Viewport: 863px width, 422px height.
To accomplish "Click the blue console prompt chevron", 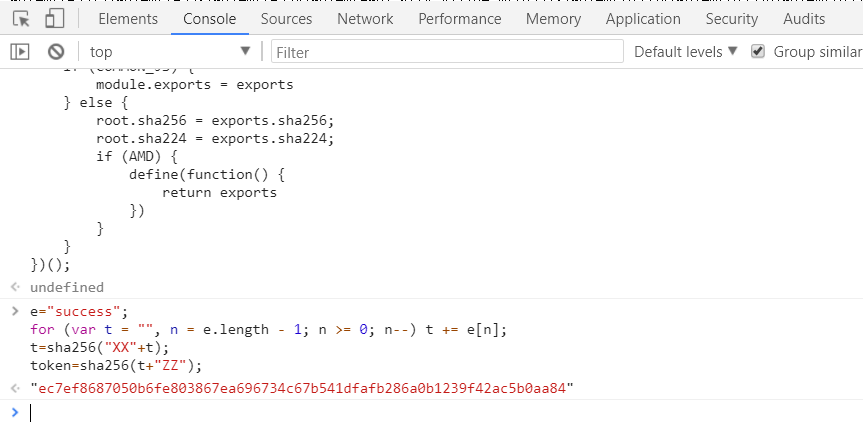I will [x=14, y=412].
